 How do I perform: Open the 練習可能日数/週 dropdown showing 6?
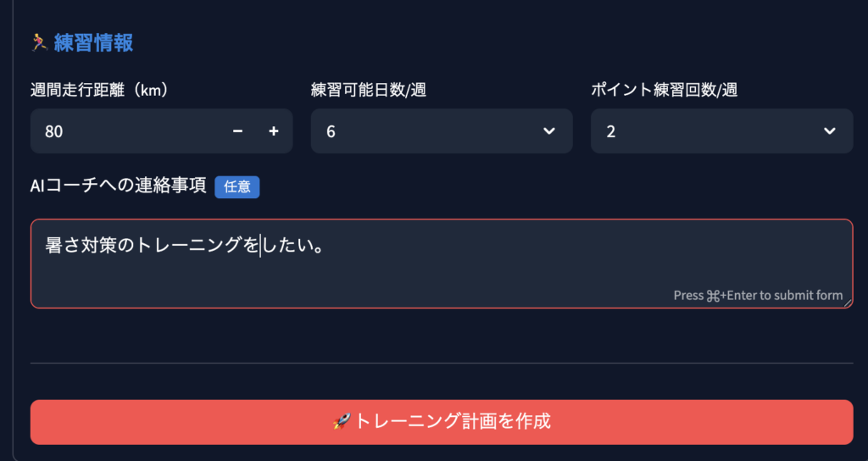pos(424,131)
